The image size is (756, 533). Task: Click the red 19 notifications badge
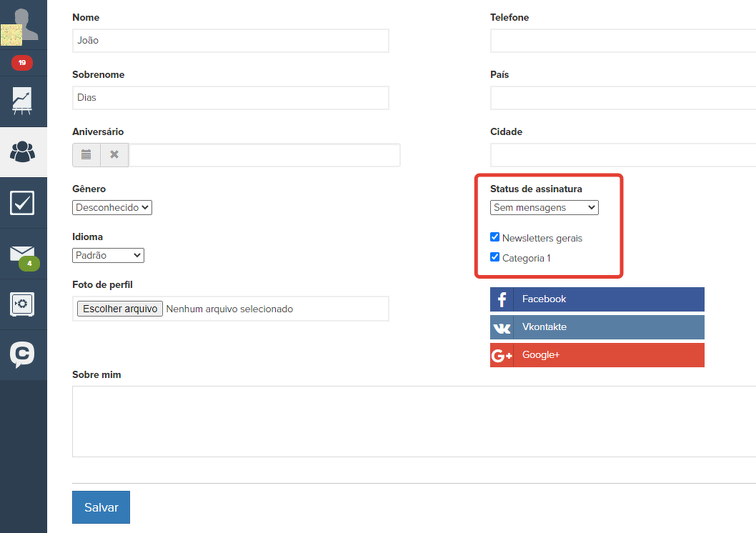(22, 63)
